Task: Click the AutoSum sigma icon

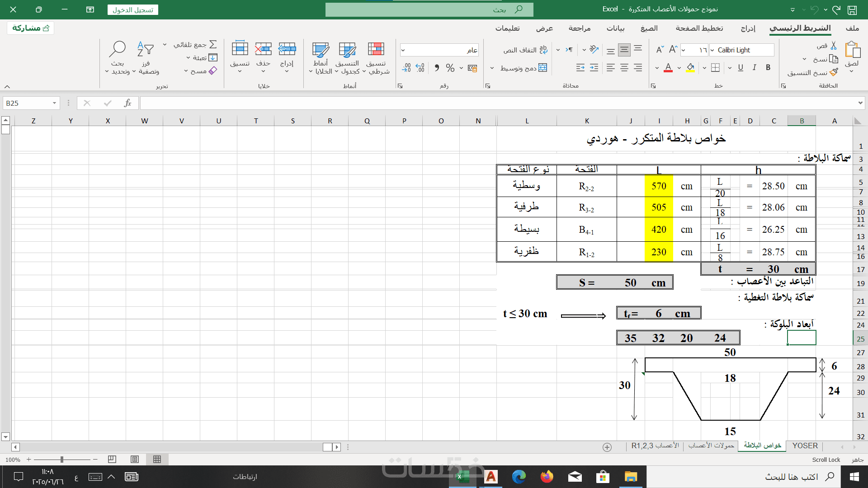Action: 213,44
